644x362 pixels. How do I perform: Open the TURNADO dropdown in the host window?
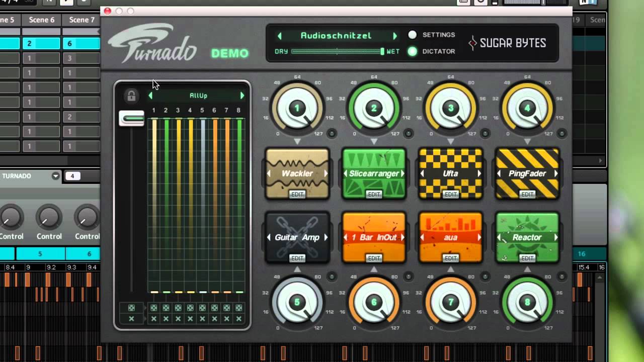55,176
